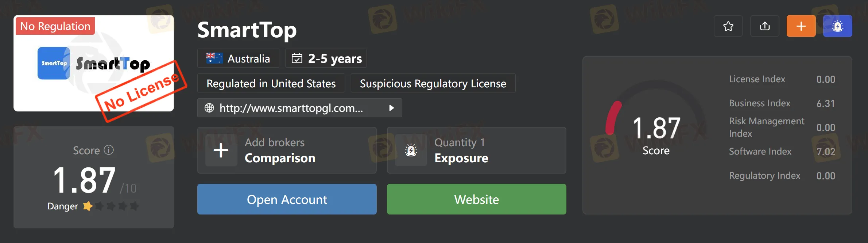
Task: Click the Score info tooltip icon
Action: click(x=109, y=150)
